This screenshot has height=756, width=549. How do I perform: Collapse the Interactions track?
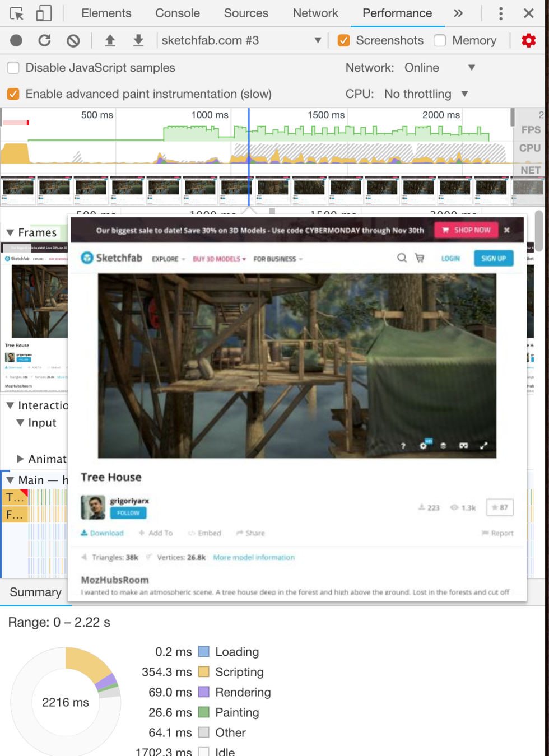coord(10,405)
